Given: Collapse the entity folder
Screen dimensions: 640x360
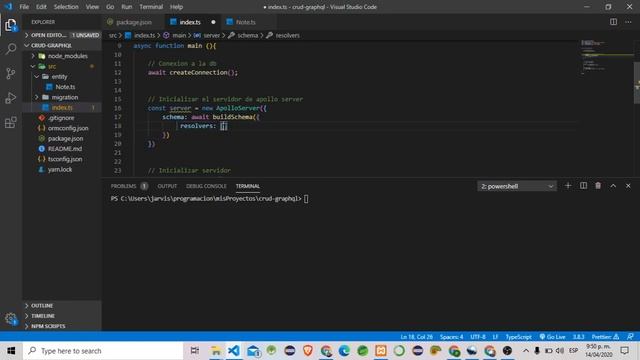Looking at the screenshot, I should (x=62, y=76).
